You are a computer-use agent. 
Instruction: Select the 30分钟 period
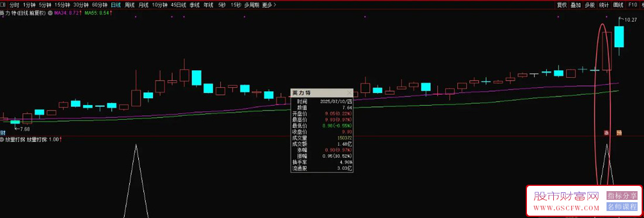(81, 5)
